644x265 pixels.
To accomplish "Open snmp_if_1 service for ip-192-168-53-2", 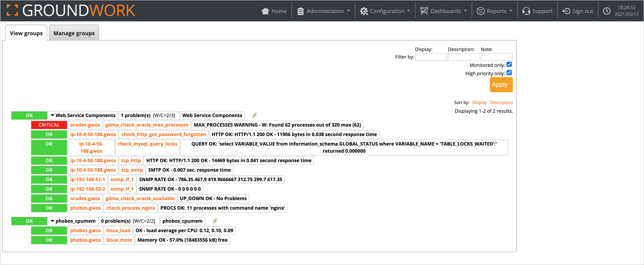I will point(122,189).
